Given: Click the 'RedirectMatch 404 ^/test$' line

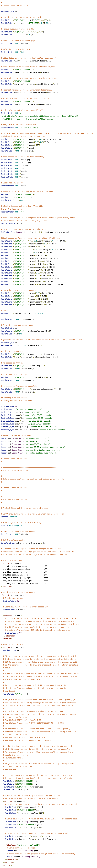Looking at the screenshot, I should [x=13, y=168].
